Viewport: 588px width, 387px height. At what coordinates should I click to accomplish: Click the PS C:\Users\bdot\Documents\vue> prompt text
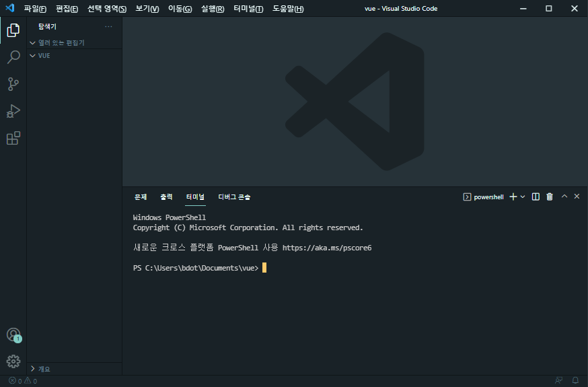(x=196, y=268)
